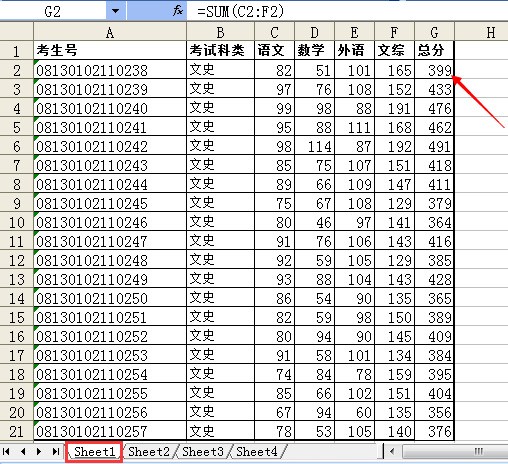The width and height of the screenshot is (508, 464).
Task: Select 数学 score cell 114
Action: click(314, 146)
